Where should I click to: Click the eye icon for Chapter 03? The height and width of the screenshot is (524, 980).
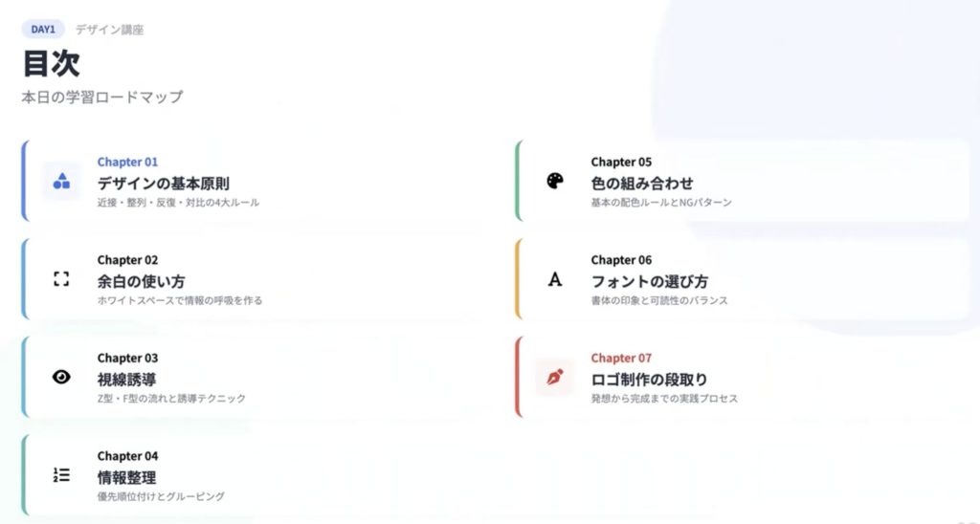click(x=61, y=377)
